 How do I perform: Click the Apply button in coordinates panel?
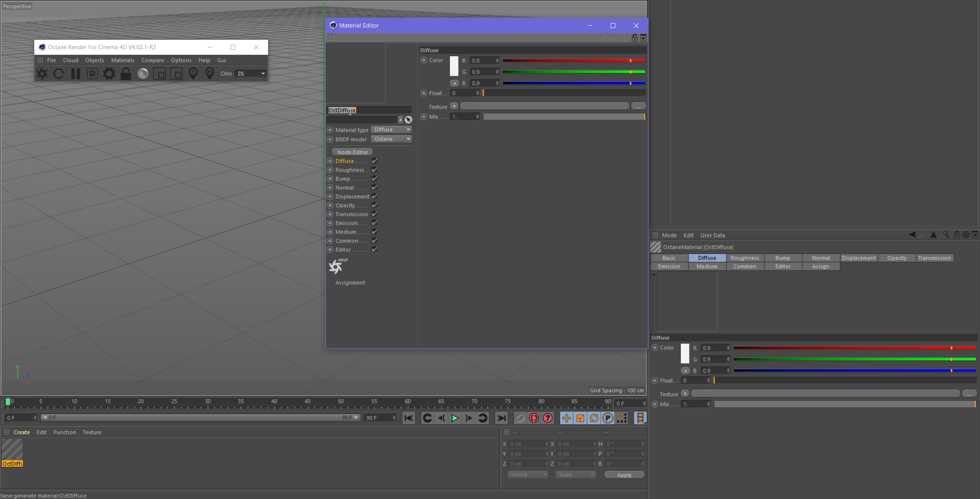(624, 475)
